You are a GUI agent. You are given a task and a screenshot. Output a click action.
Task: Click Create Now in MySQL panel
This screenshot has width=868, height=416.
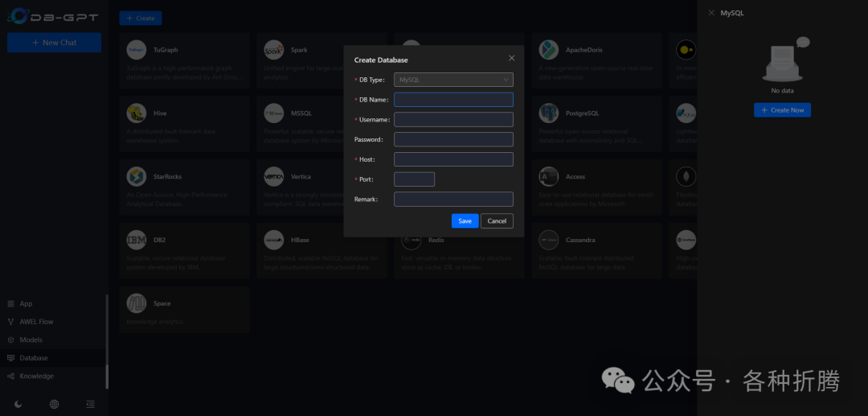pos(782,109)
